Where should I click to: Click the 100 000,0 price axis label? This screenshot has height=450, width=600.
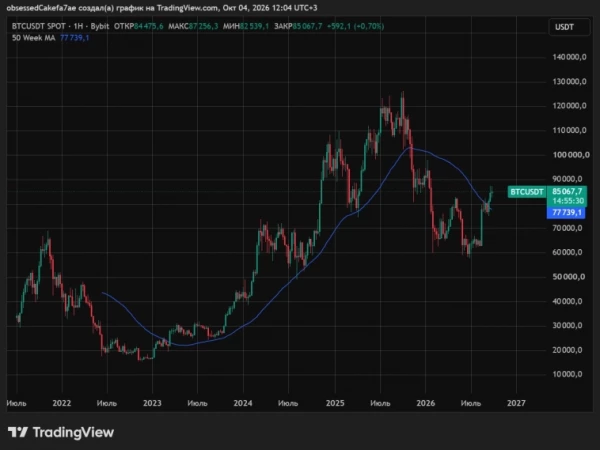[571, 155]
